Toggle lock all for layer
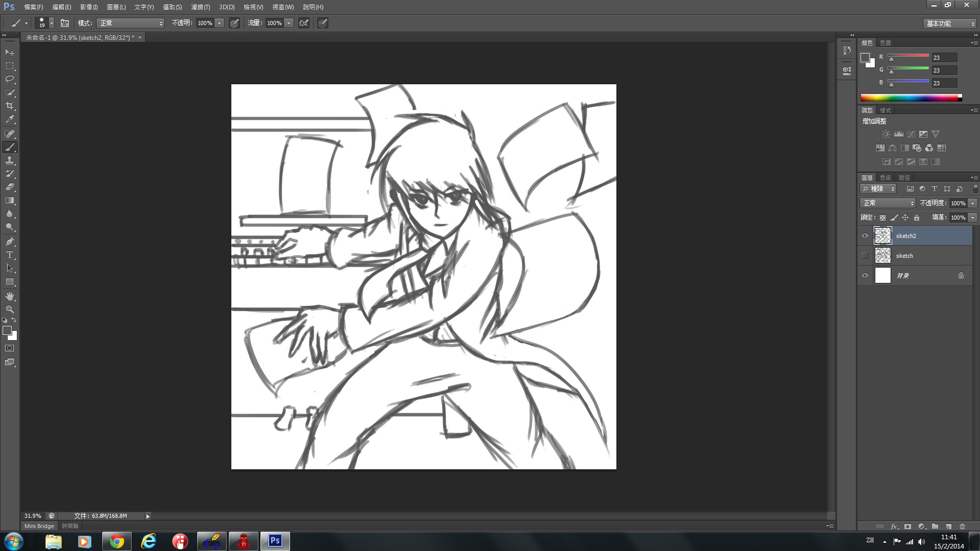 [x=917, y=218]
